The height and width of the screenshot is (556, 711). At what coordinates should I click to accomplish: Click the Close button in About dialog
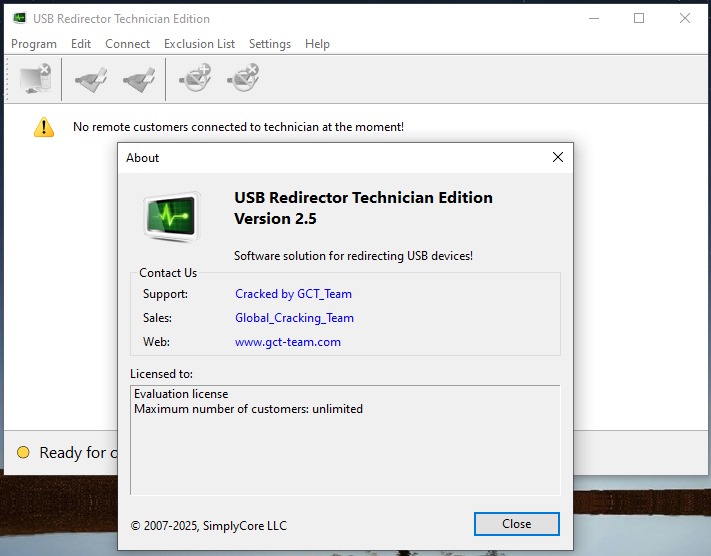point(516,524)
